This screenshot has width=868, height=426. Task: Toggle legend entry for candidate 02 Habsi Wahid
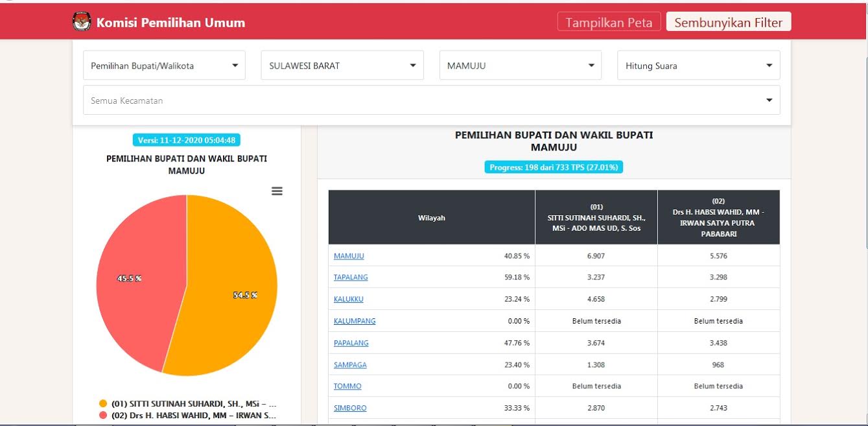click(188, 415)
